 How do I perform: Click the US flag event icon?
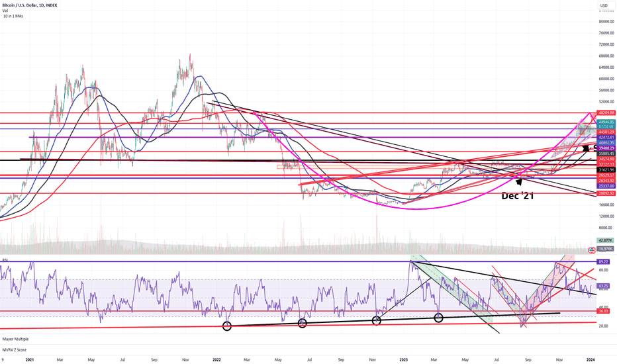click(591, 250)
